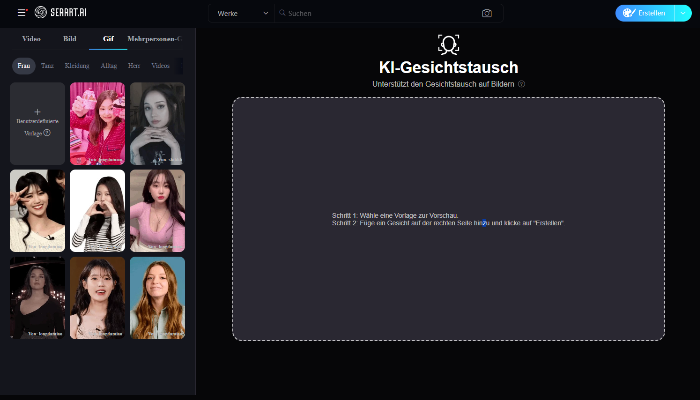Select the Gif tab
700x400 pixels.
108,39
